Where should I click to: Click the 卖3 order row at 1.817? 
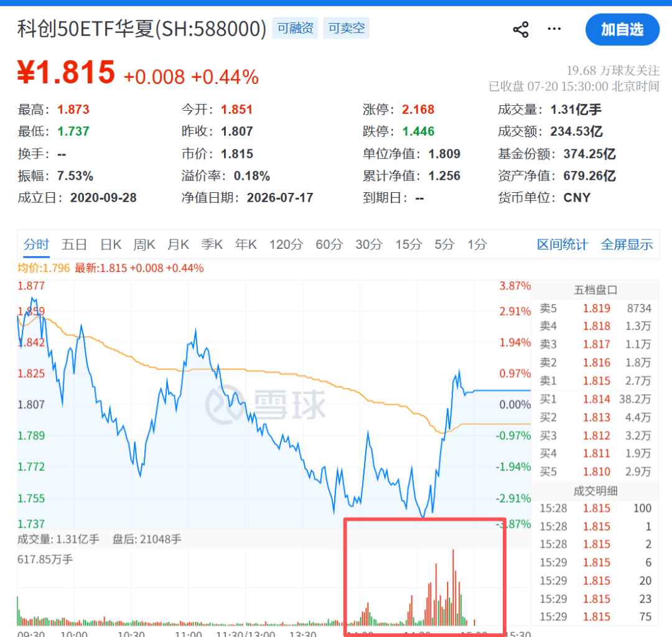click(x=595, y=345)
